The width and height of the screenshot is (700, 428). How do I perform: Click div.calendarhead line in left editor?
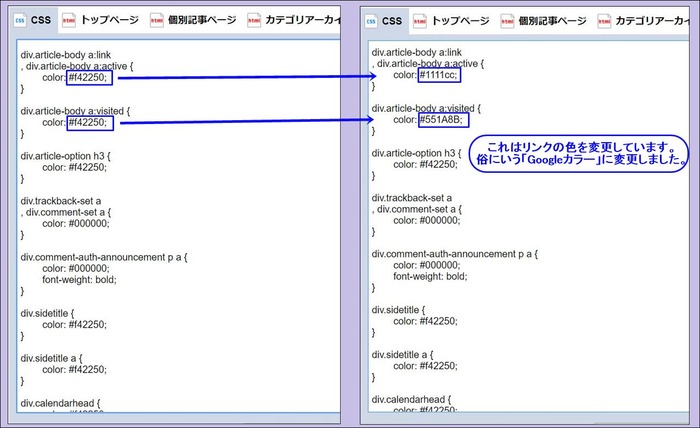click(60, 403)
